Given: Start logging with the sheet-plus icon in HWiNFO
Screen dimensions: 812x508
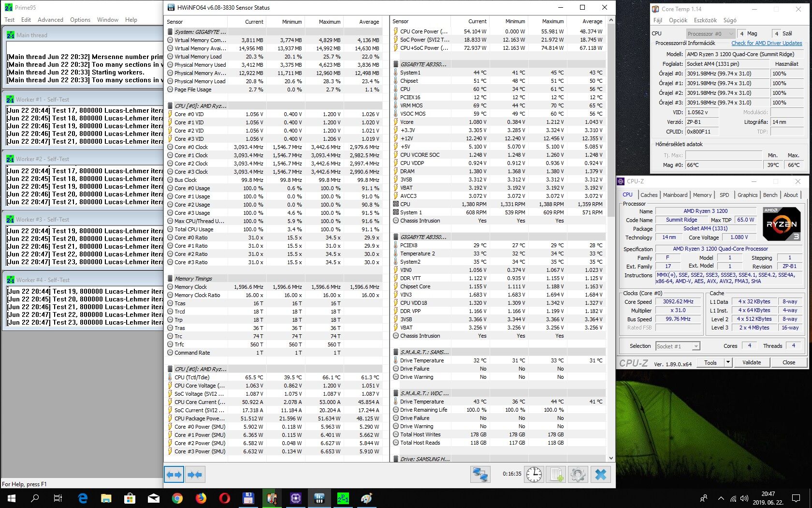Looking at the screenshot, I should pos(556,475).
